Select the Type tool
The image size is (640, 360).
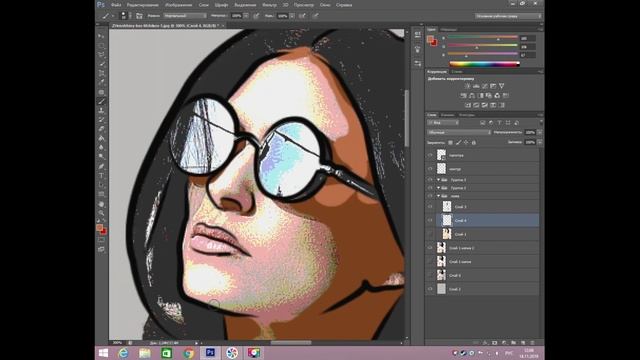click(101, 176)
